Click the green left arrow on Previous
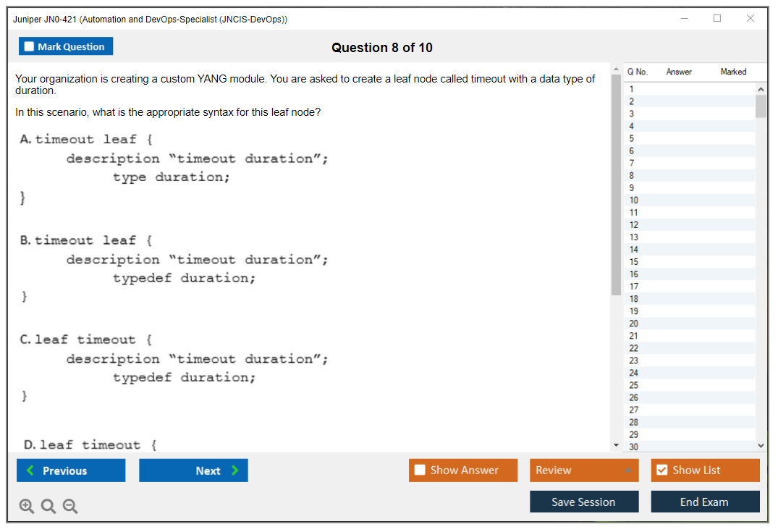Image resolution: width=778 pixels, height=532 pixels. [x=30, y=470]
